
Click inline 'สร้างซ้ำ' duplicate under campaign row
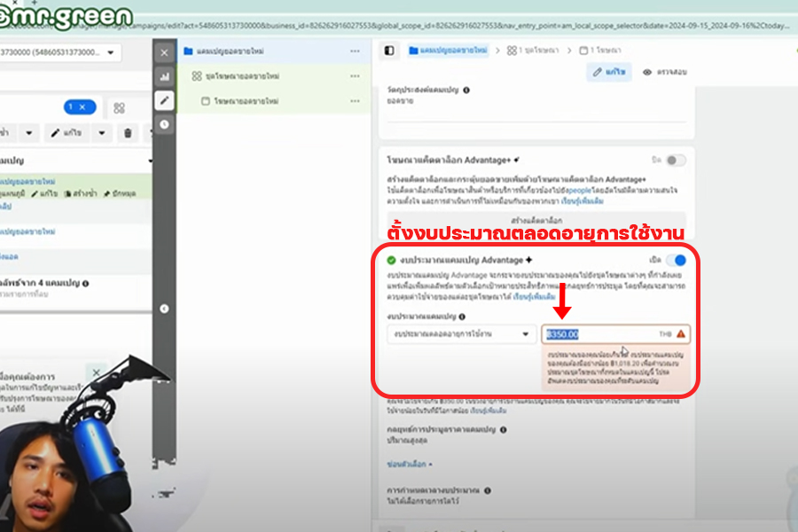(81, 194)
